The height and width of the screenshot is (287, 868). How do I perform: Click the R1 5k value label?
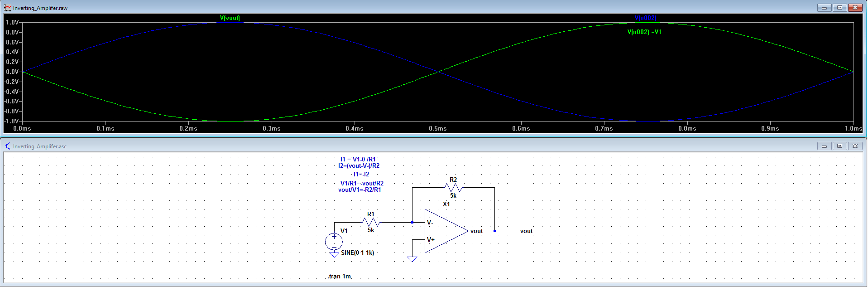[371, 230]
